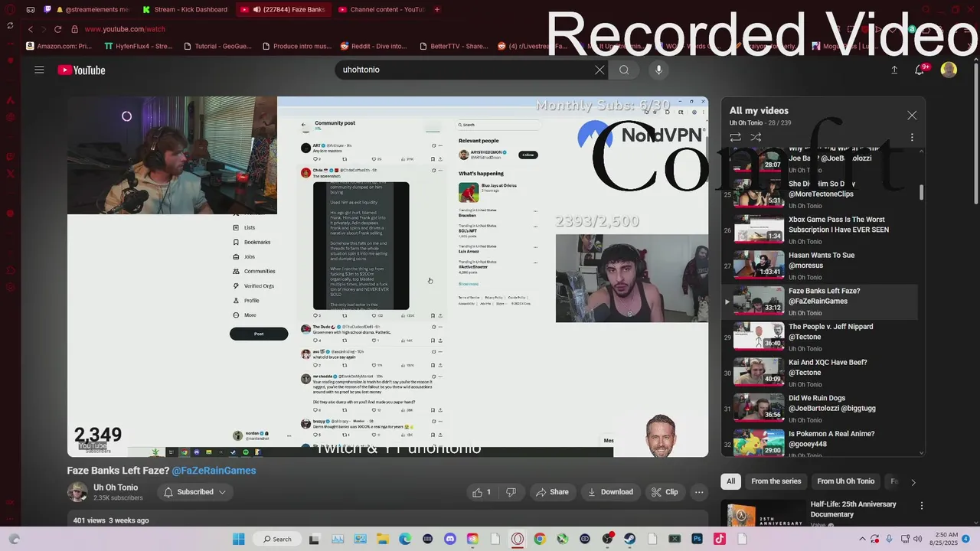
Task: Play Is Pokemon A Real Anime video
Action: 819,444
